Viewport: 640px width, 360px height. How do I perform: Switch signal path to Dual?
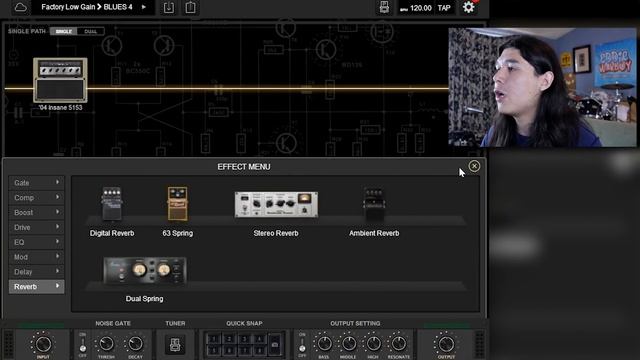91,31
